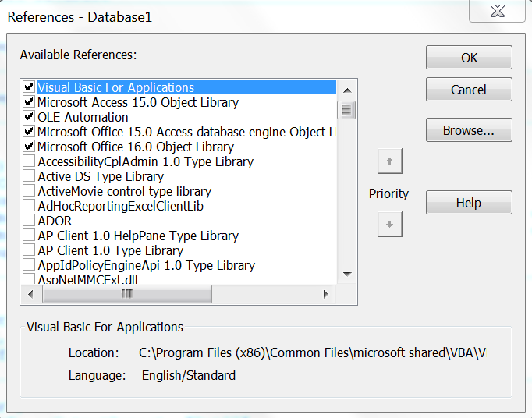Uncheck Microsoft Office 15.0 Access database engine
This screenshot has width=532, height=418.
tap(29, 131)
